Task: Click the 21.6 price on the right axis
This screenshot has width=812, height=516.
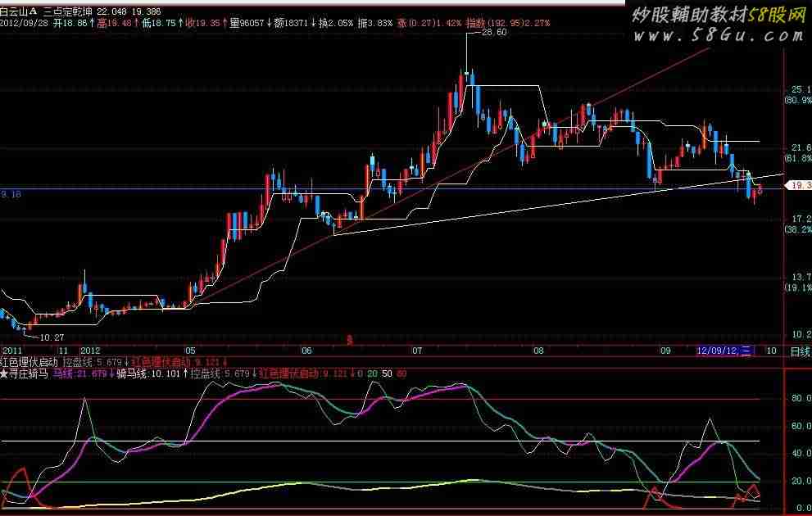Action: (801, 148)
